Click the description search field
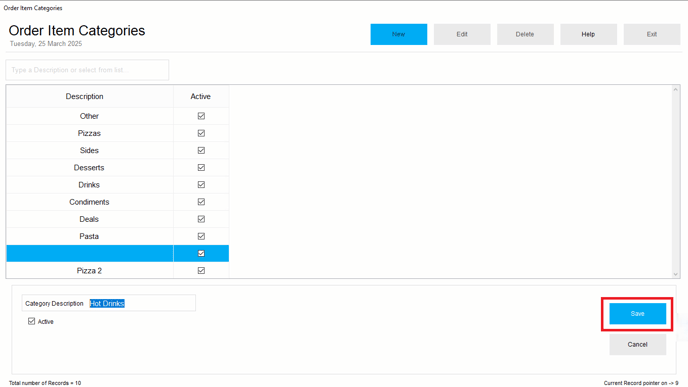This screenshot has width=688, height=387. coord(87,70)
